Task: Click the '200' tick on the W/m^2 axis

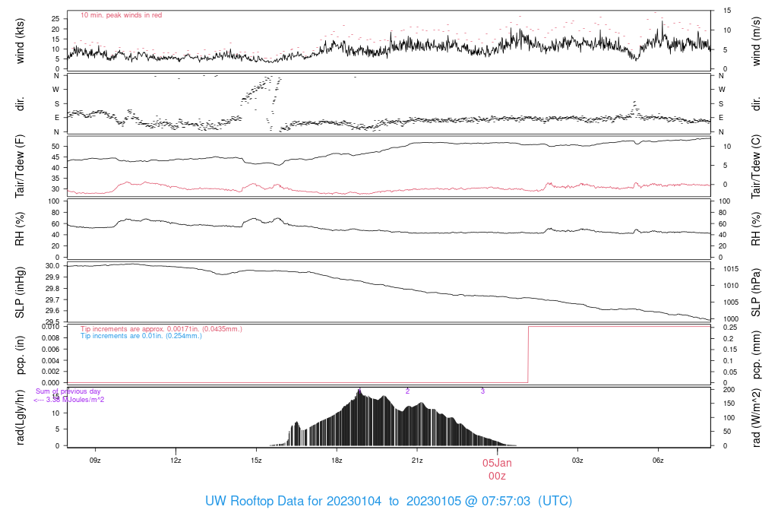Action: pyautogui.click(x=729, y=390)
